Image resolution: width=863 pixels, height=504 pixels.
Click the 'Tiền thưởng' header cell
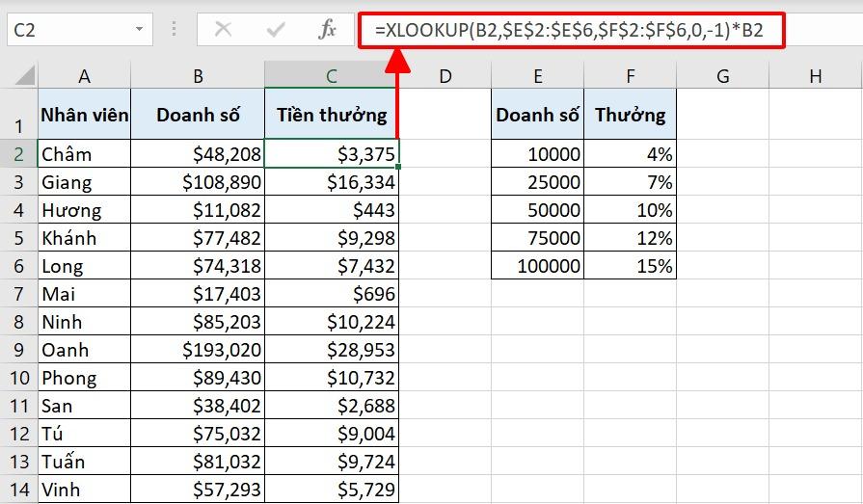click(x=332, y=114)
